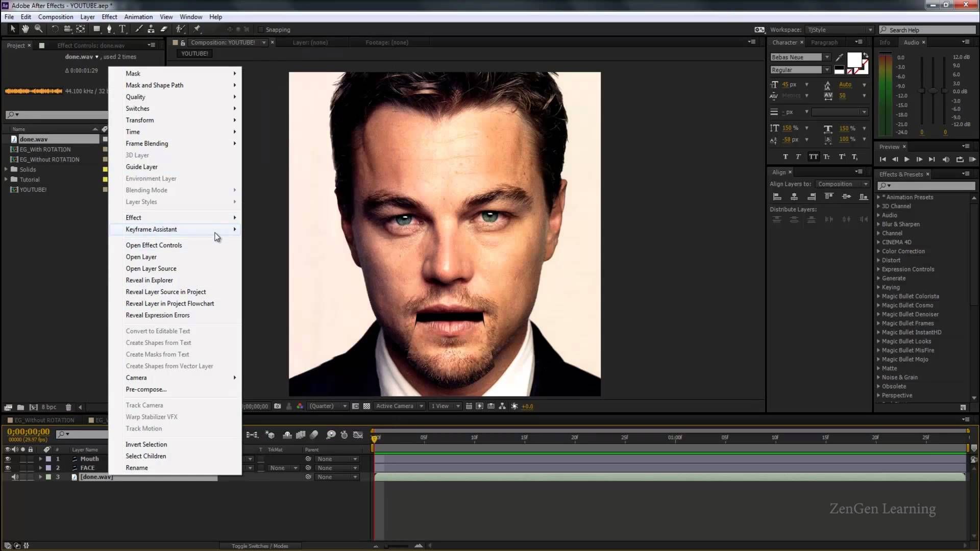The width and height of the screenshot is (980, 551).
Task: Open the Effect submenu in context menu
Action: [x=175, y=218]
